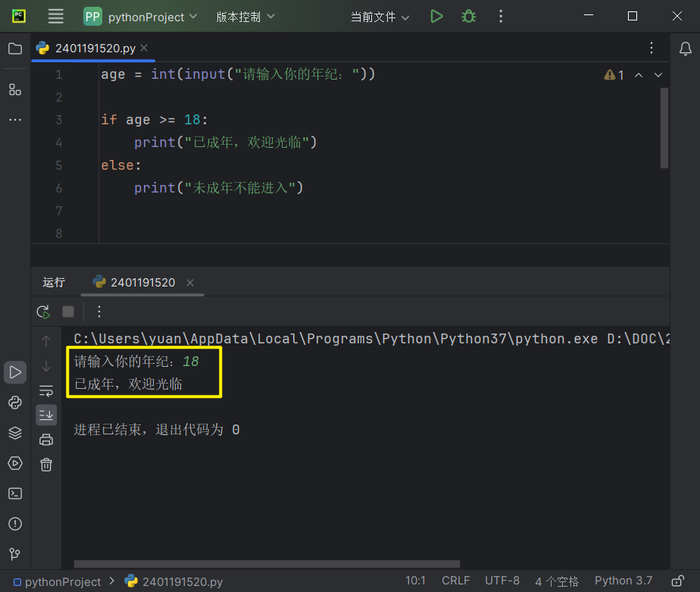Screen dimensions: 700x592
Task: Go to previous highlighted problem arrow
Action: (x=639, y=75)
